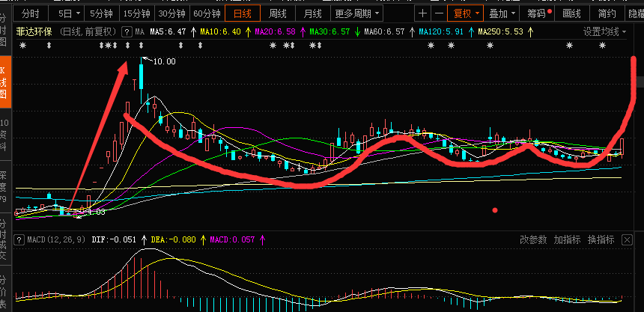Open the 设置均线 dropdown

pyautogui.click(x=605, y=31)
